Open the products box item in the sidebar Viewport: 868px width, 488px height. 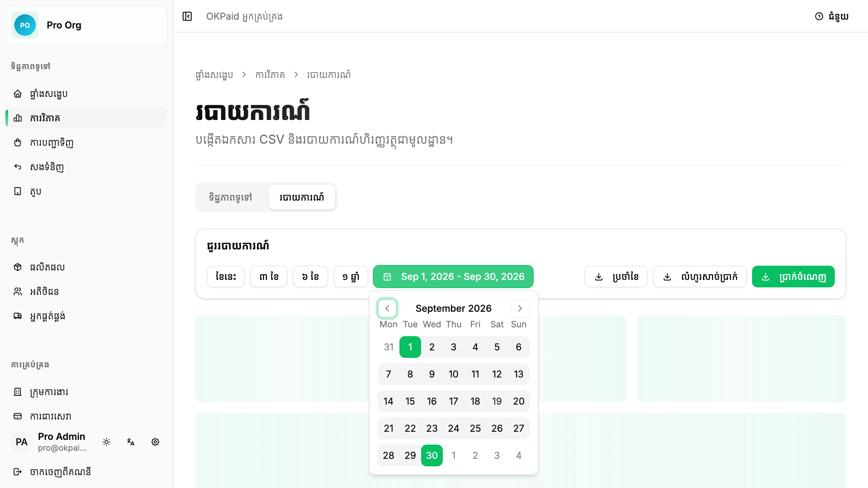tap(87, 267)
